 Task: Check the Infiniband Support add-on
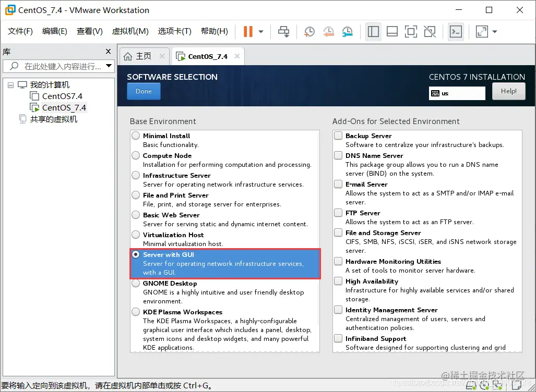(x=338, y=338)
